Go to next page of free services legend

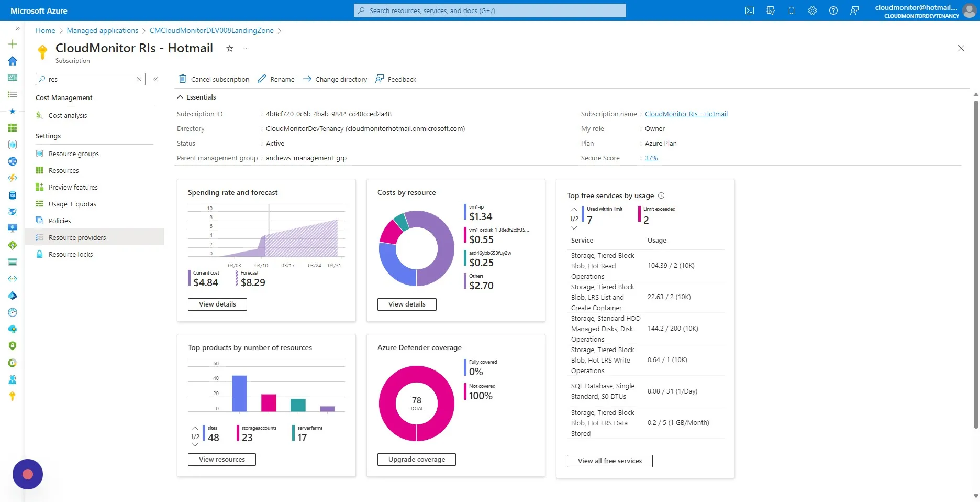(574, 228)
